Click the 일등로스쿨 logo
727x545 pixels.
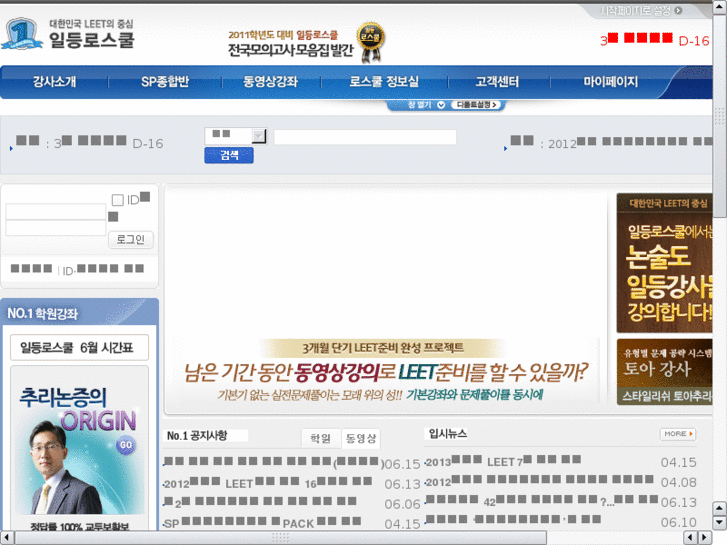click(68, 34)
